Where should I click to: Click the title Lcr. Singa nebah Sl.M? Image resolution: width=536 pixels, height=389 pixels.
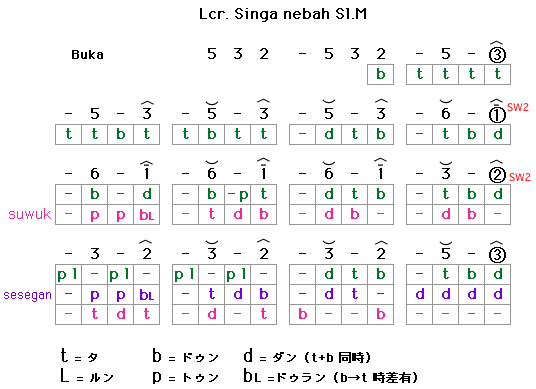[x=283, y=14]
